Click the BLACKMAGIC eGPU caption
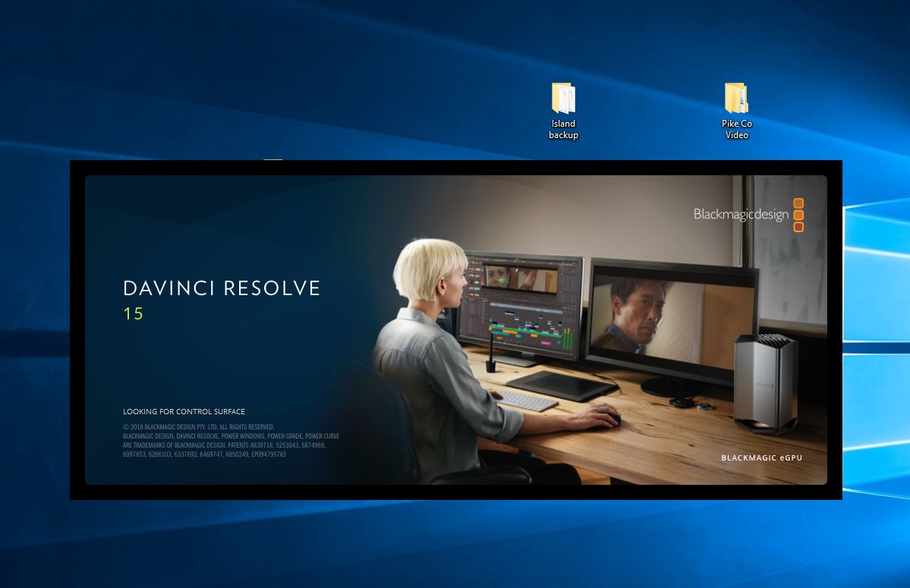The width and height of the screenshot is (910, 588). pos(761,458)
